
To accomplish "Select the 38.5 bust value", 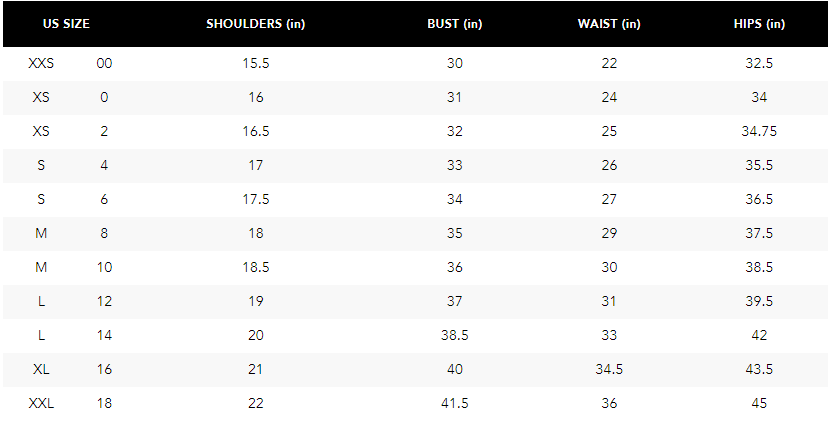I will 455,335.
